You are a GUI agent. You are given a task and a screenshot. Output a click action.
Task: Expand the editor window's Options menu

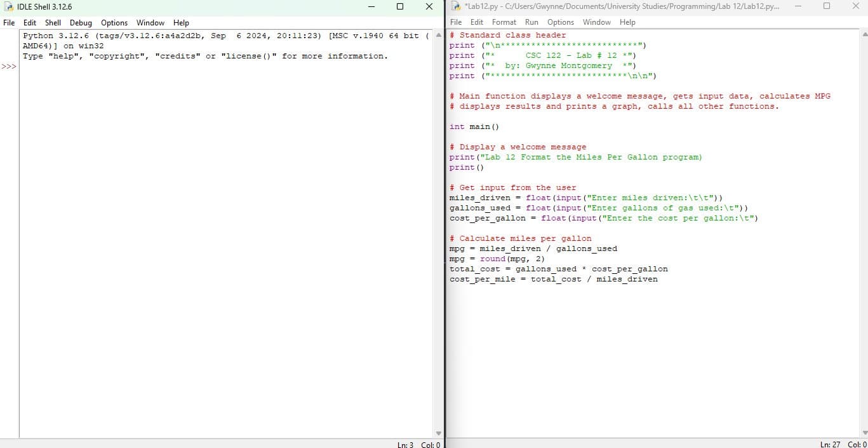(561, 22)
